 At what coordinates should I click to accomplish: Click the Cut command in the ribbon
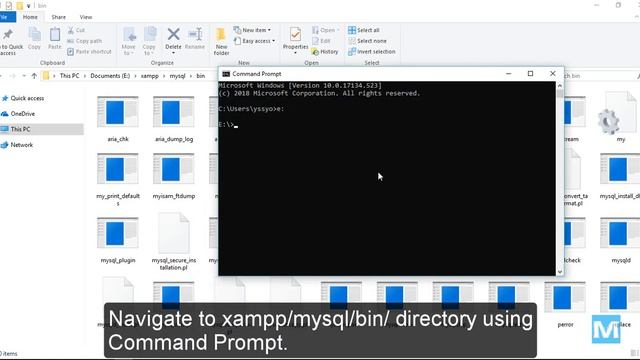76,30
